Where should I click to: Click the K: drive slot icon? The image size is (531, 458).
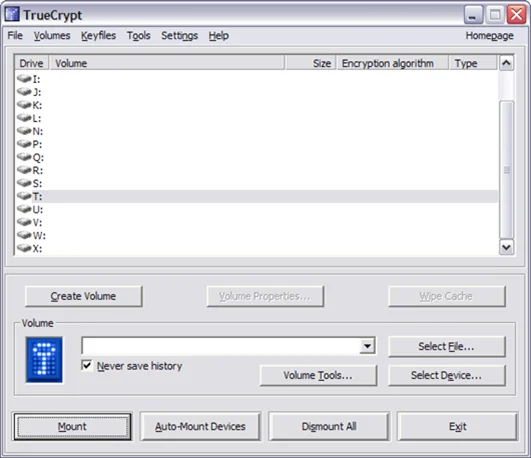[24, 105]
